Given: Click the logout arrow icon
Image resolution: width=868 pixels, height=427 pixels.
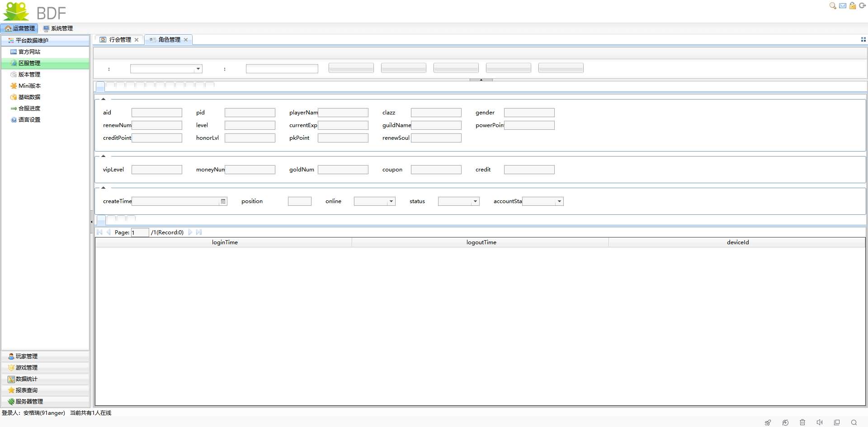Looking at the screenshot, I should pos(862,6).
